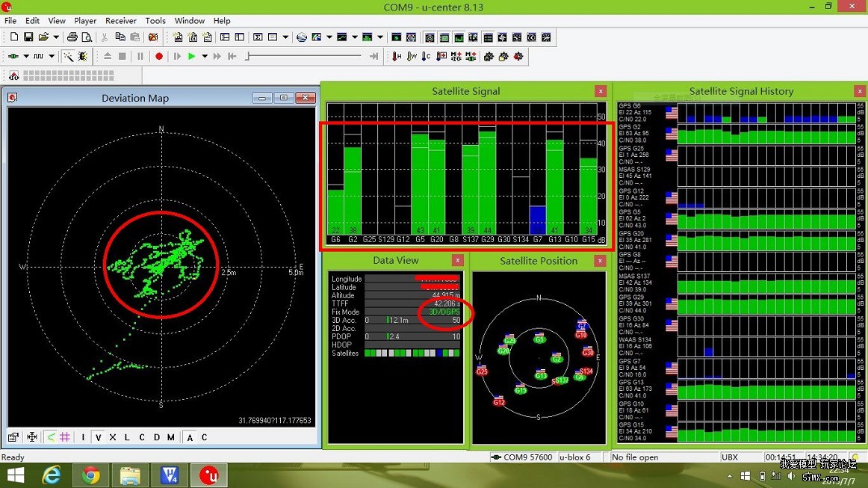Click the debug messages bug icon

[x=82, y=56]
